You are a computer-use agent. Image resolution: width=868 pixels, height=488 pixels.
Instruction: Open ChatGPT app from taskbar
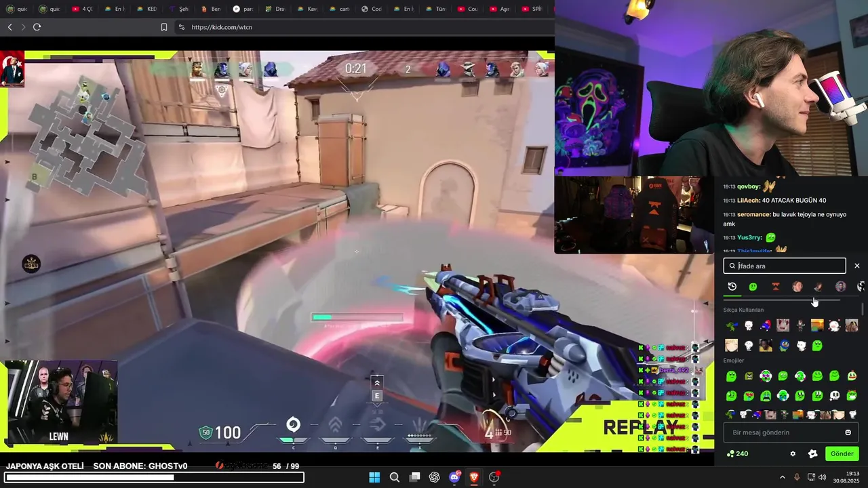click(435, 477)
